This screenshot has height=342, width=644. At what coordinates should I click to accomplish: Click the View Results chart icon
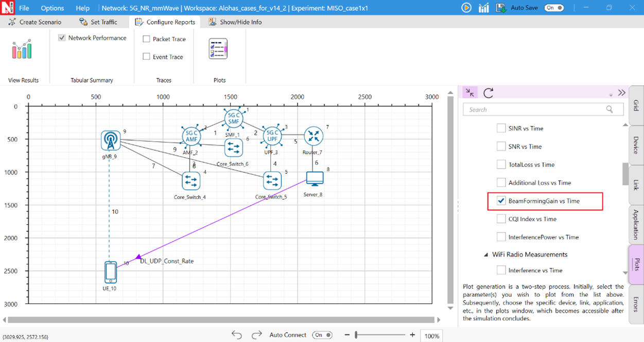[x=22, y=49]
